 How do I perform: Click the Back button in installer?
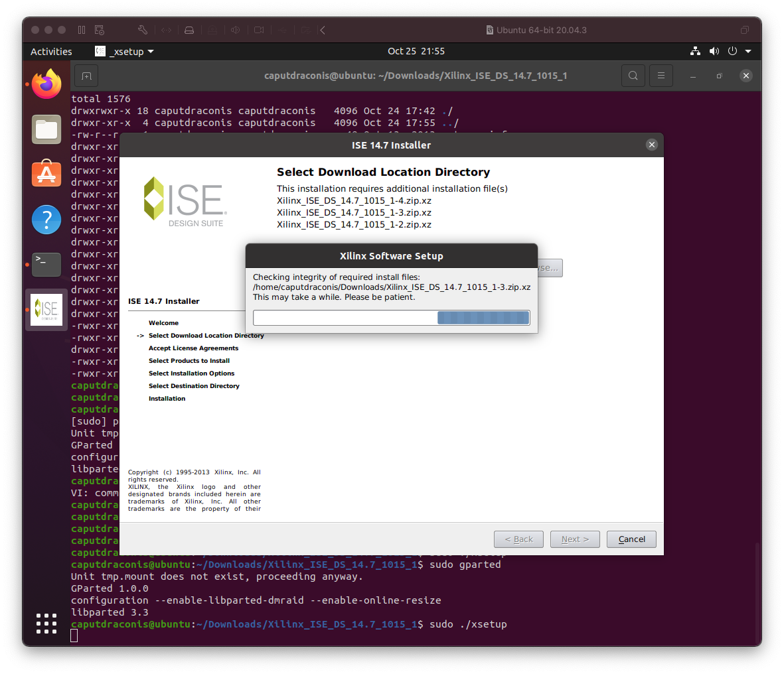(518, 539)
